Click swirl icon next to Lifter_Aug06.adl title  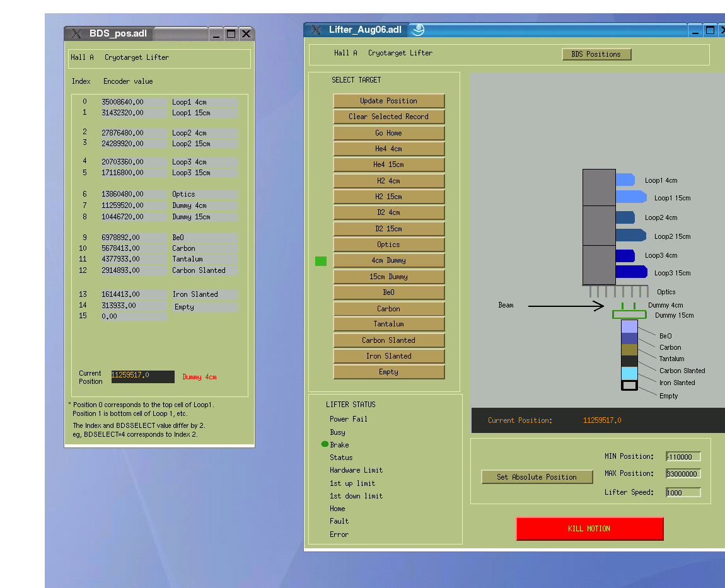click(418, 30)
